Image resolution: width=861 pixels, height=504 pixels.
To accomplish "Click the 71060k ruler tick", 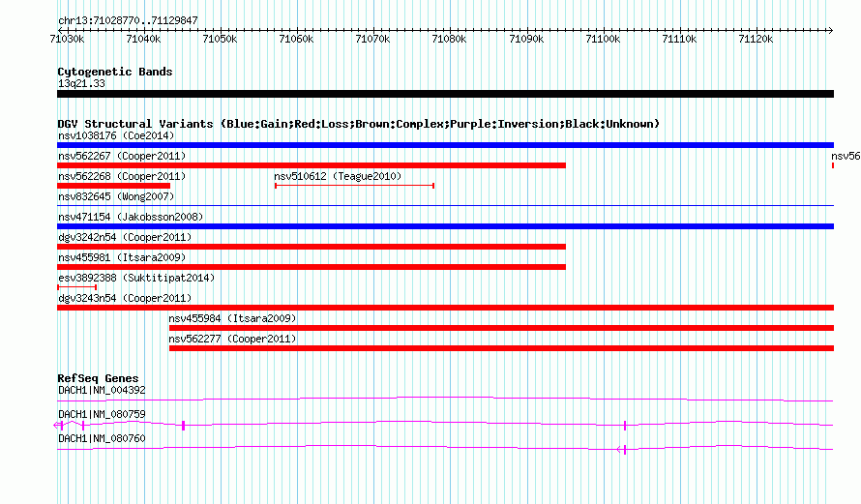I will (x=297, y=39).
